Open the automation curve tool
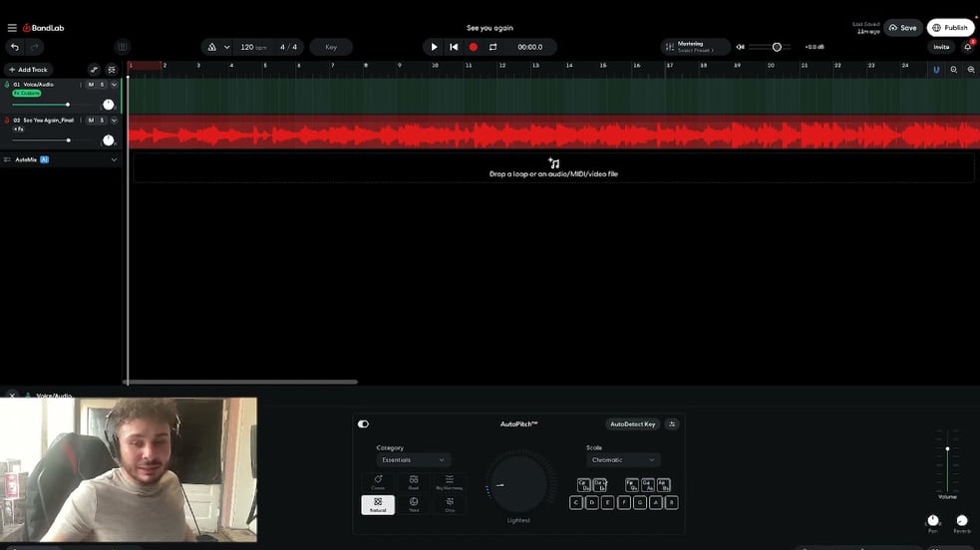 94,70
